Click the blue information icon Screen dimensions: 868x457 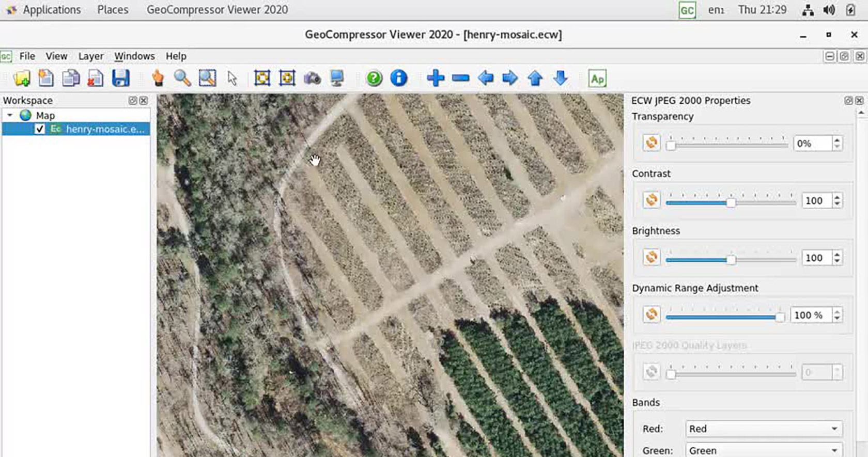(x=399, y=78)
